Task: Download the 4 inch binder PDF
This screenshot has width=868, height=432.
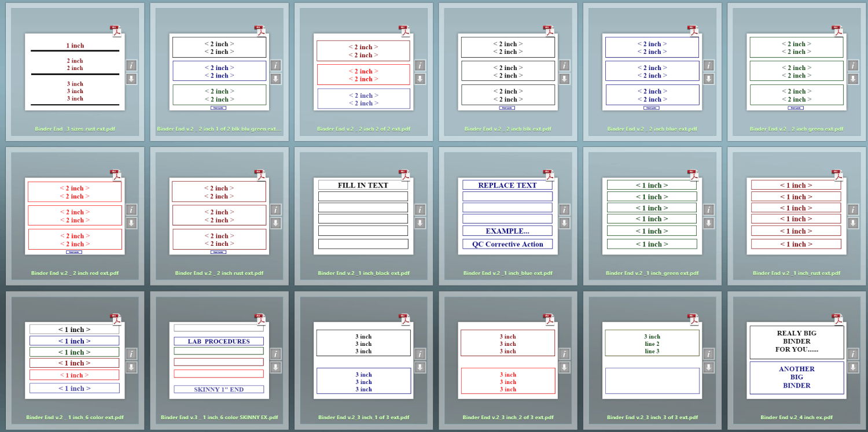Action: (853, 367)
